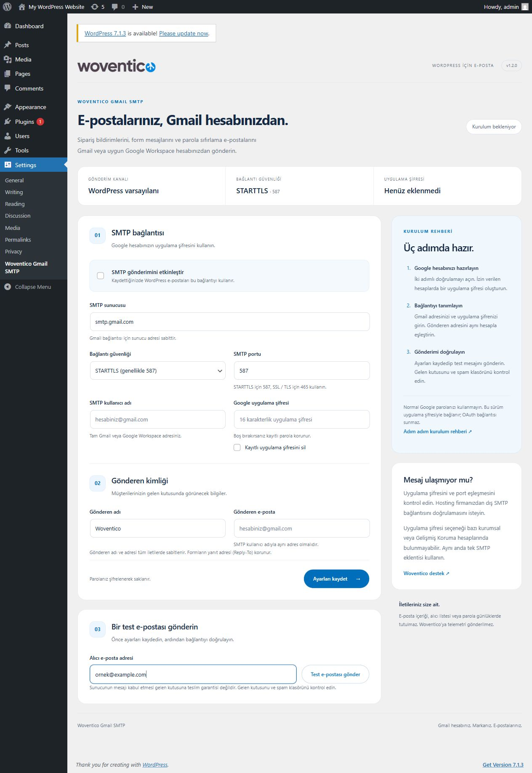Open Privacy settings submenu item
This screenshot has height=773, width=532.
coord(13,251)
